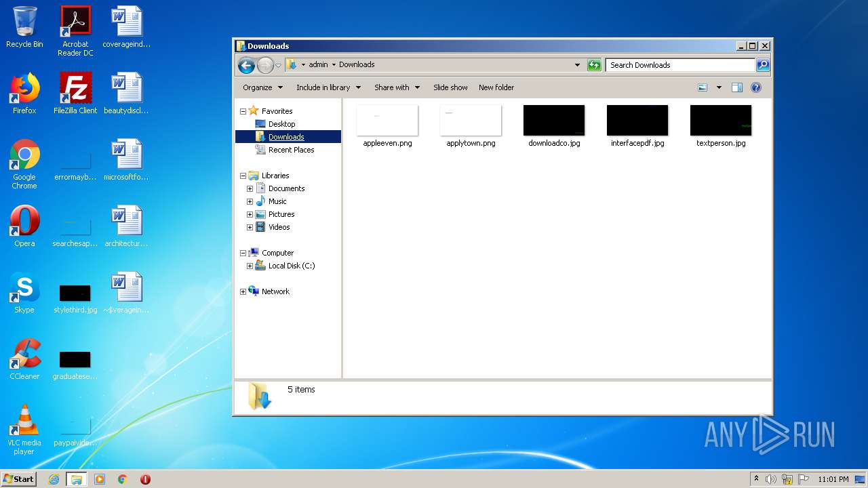Select the applytown.png thumbnail
The height and width of the screenshot is (488, 868).
coord(471,126)
